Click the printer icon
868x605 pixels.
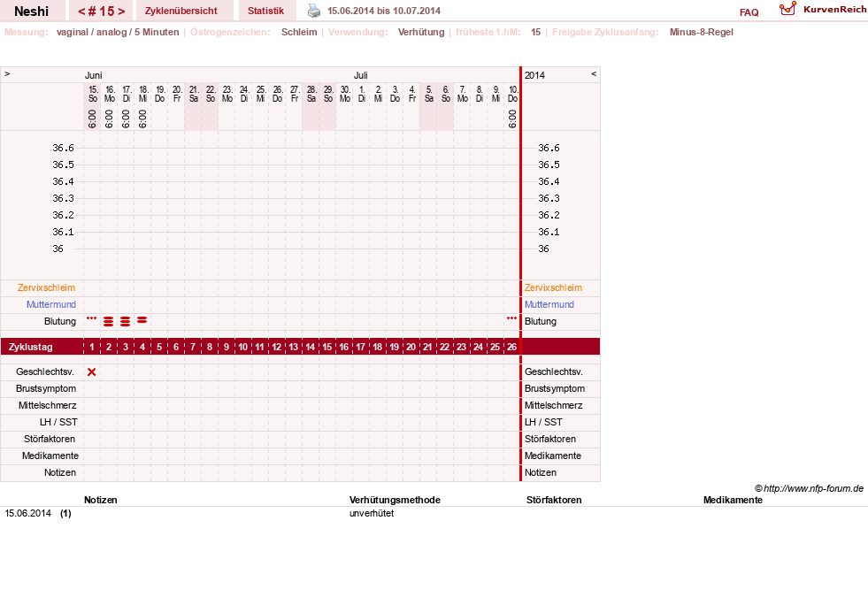tap(314, 11)
